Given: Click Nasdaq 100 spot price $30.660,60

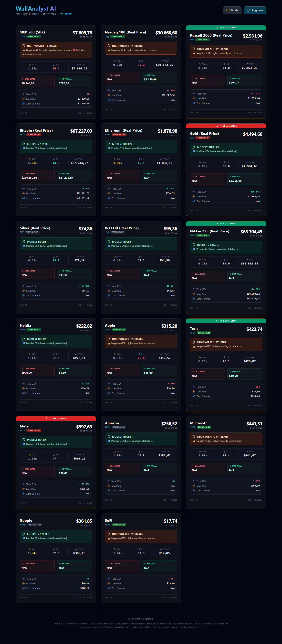Looking at the screenshot, I should 166,33.
